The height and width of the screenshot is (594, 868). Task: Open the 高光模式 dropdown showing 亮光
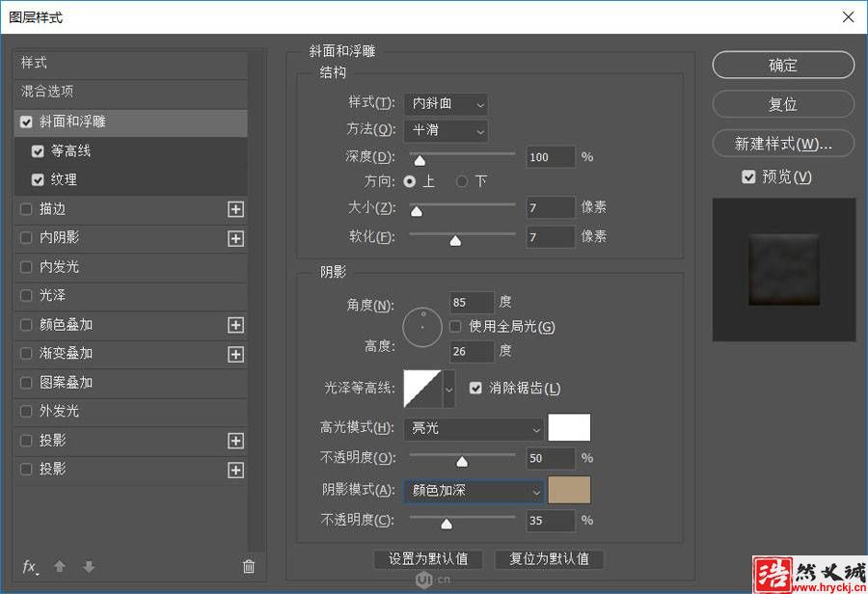point(474,428)
